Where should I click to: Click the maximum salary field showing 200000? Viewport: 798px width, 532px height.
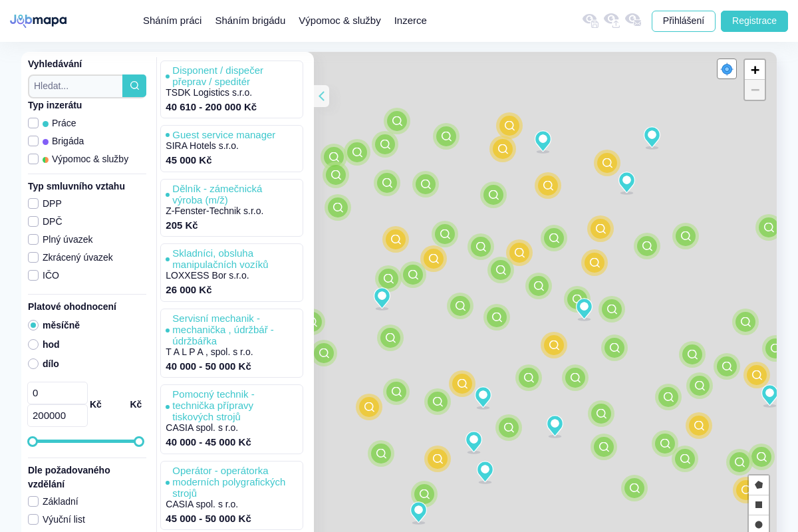[x=57, y=416]
